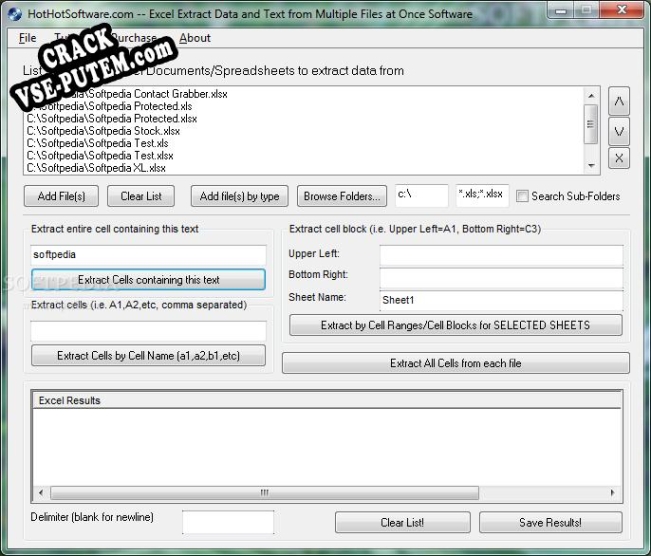Click the Excel Results column header

point(327,400)
